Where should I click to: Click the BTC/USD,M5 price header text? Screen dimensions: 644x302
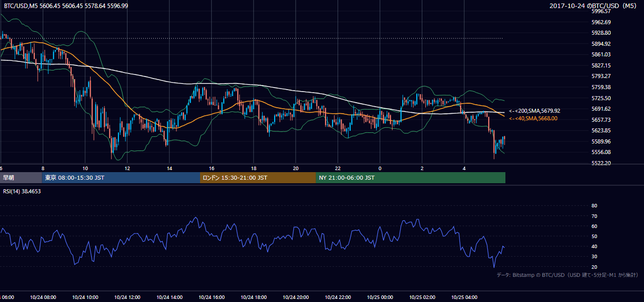coord(66,6)
